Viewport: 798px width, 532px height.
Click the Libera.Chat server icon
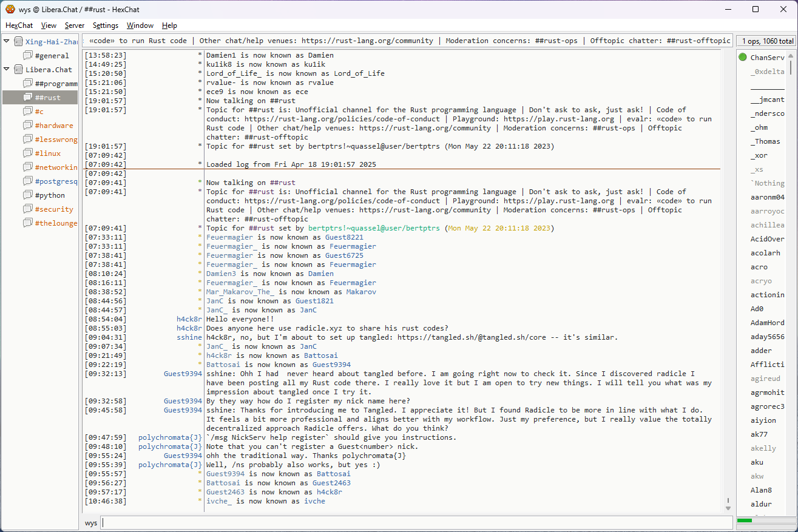[x=19, y=70]
